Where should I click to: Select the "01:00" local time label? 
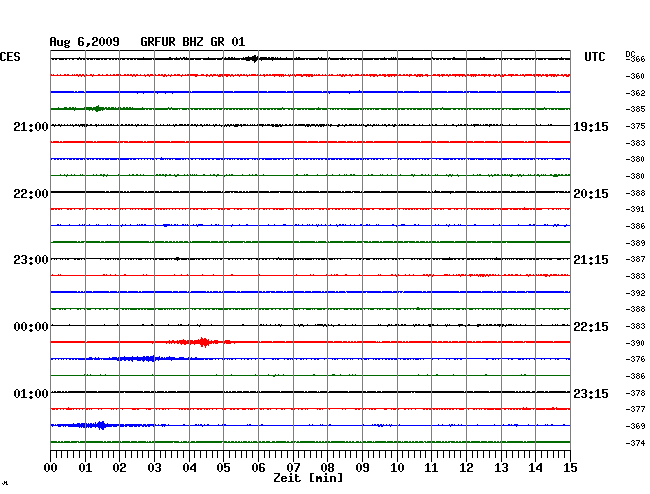click(31, 393)
